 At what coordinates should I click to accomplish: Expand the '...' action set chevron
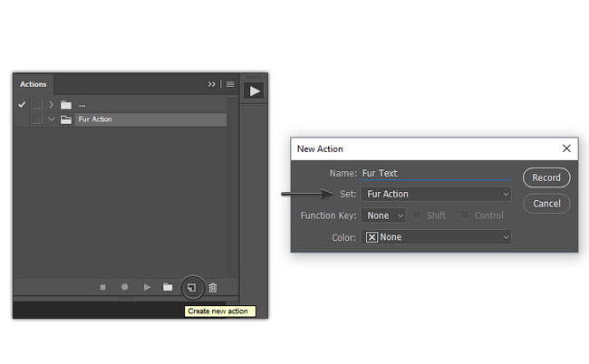click(51, 105)
